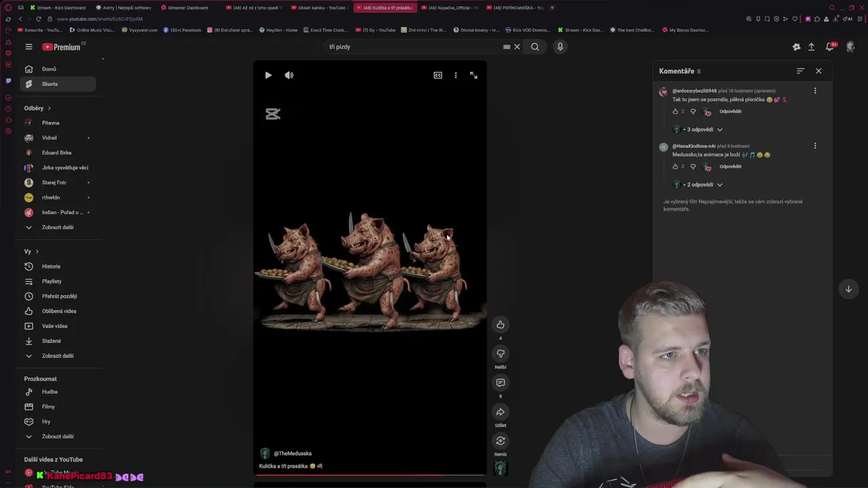The image size is (868, 488).
Task: Open @srdcezrybezli6948 channel link
Action: pos(694,91)
